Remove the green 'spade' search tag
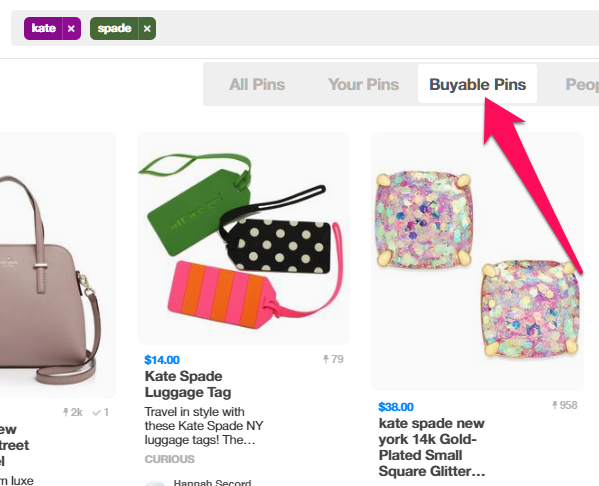This screenshot has height=486, width=599. tap(147, 29)
